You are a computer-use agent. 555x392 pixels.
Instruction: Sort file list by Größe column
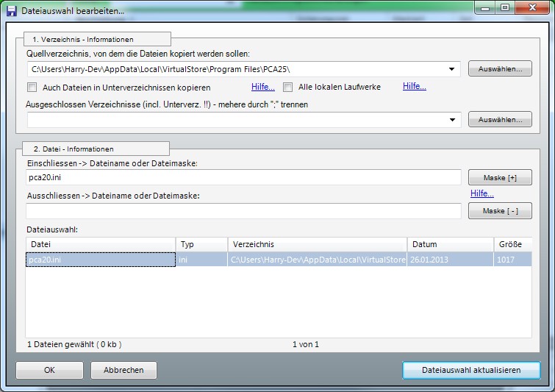[x=512, y=244]
